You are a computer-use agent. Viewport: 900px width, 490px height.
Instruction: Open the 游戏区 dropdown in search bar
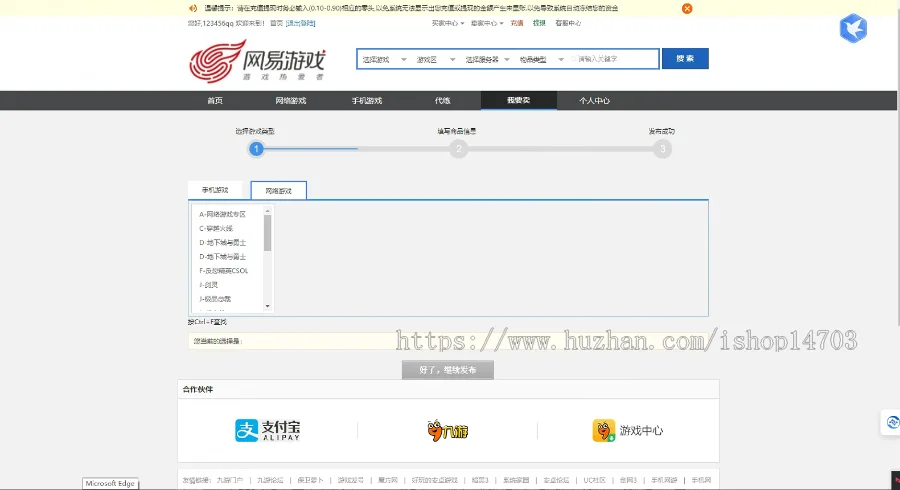436,59
